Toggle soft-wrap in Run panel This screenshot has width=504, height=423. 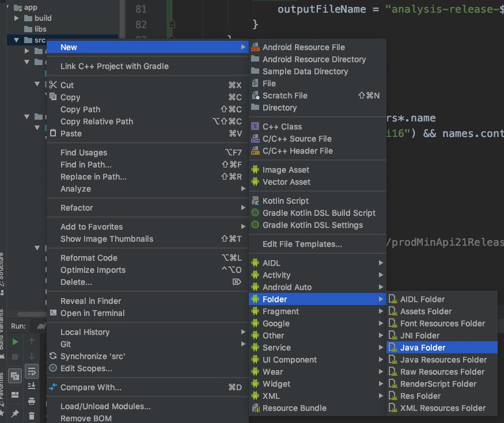pos(32,372)
